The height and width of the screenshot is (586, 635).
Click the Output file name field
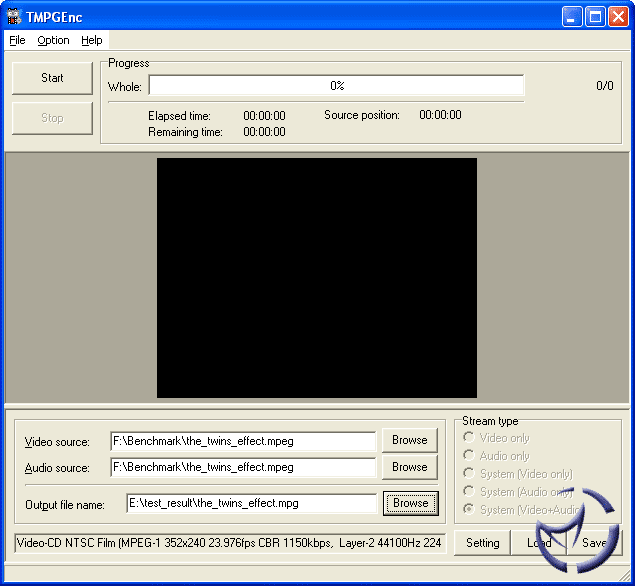click(251, 503)
